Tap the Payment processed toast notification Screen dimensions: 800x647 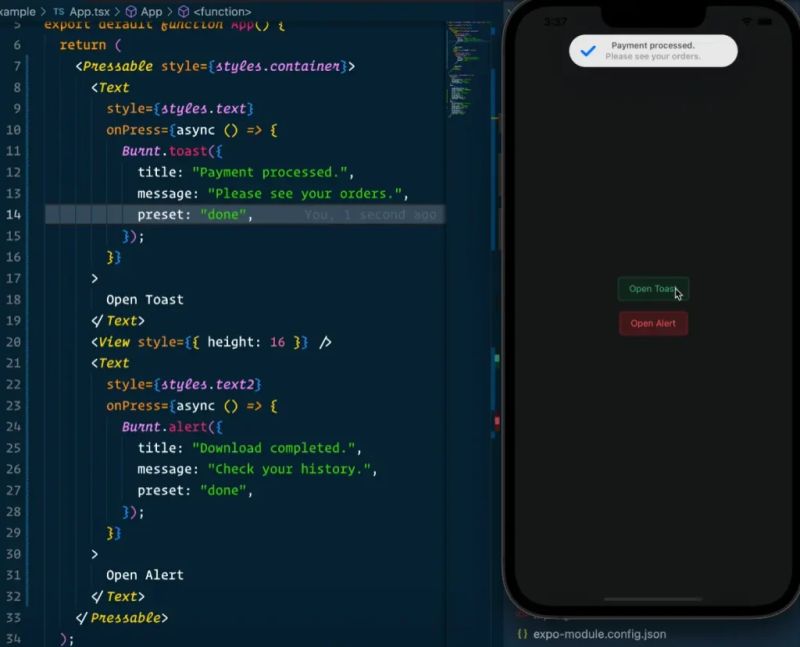[653, 50]
